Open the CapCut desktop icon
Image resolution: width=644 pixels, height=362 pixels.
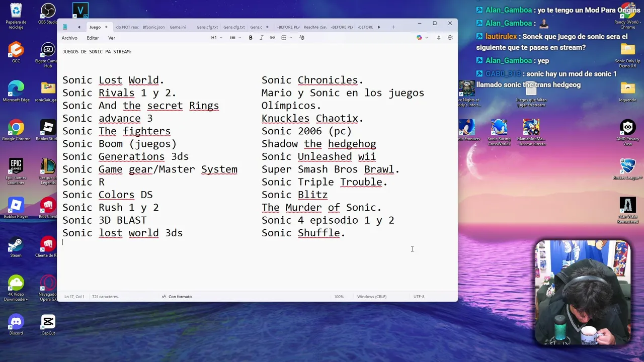coord(48,324)
